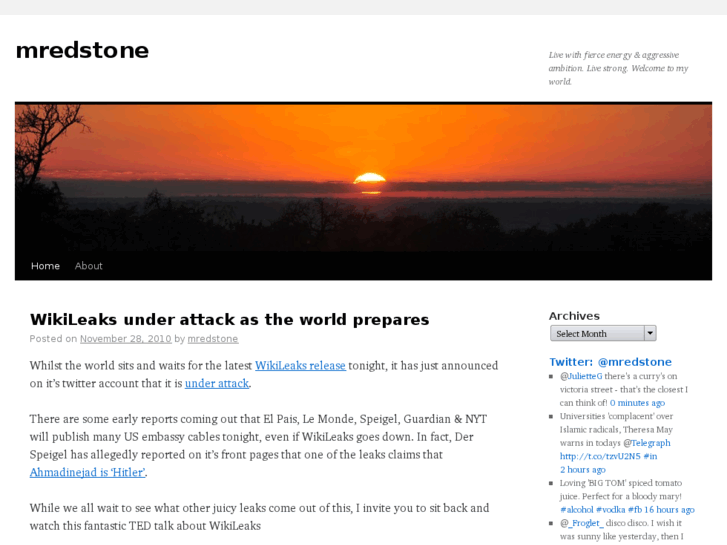Click the tagline 'Live with fierce energy' text

(x=618, y=68)
